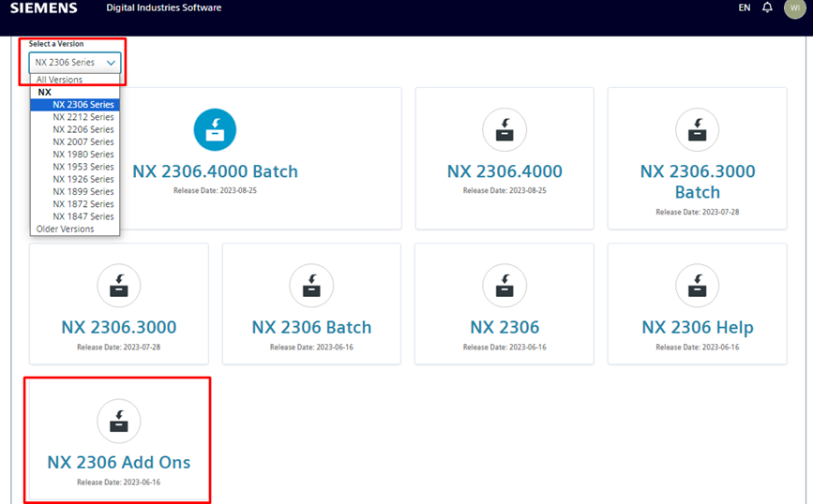Image resolution: width=813 pixels, height=504 pixels.
Task: Click the NX 2306.4000 download icon
Action: coord(504,129)
